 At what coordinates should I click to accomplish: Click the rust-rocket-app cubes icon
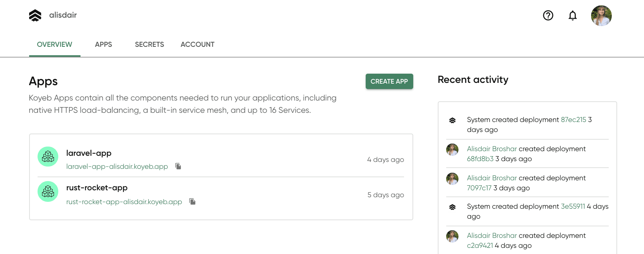[48, 191]
